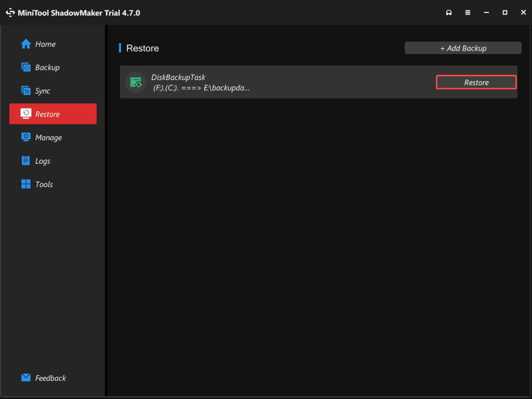Open the hamburger menu in title bar
The height and width of the screenshot is (399, 532).
point(468,12)
